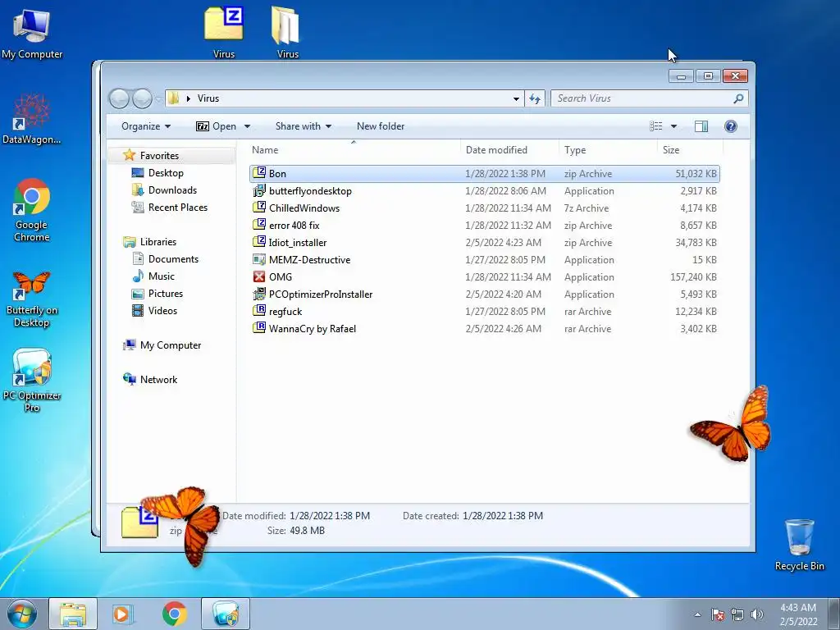The width and height of the screenshot is (840, 630).
Task: Launch Butterfly on Desktop shortcut
Action: tap(32, 299)
